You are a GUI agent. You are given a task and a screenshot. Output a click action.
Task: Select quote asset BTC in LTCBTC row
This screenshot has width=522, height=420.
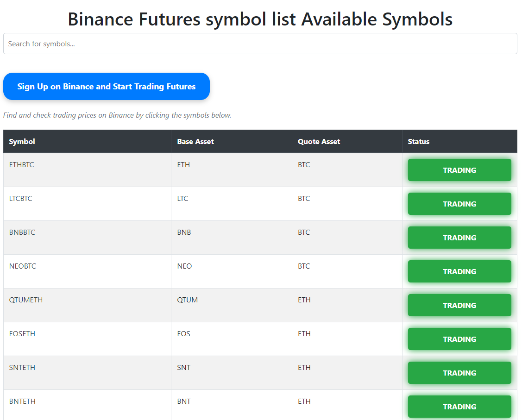click(x=304, y=199)
